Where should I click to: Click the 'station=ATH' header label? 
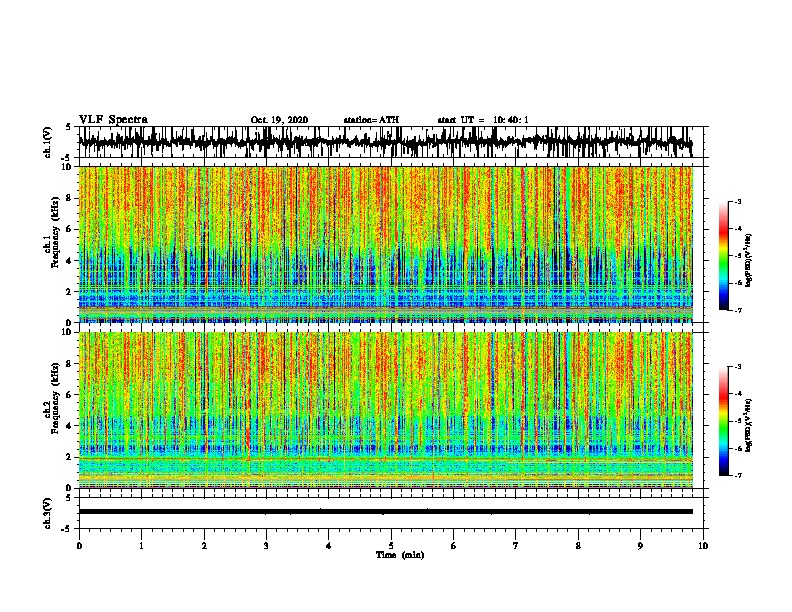coord(371,120)
